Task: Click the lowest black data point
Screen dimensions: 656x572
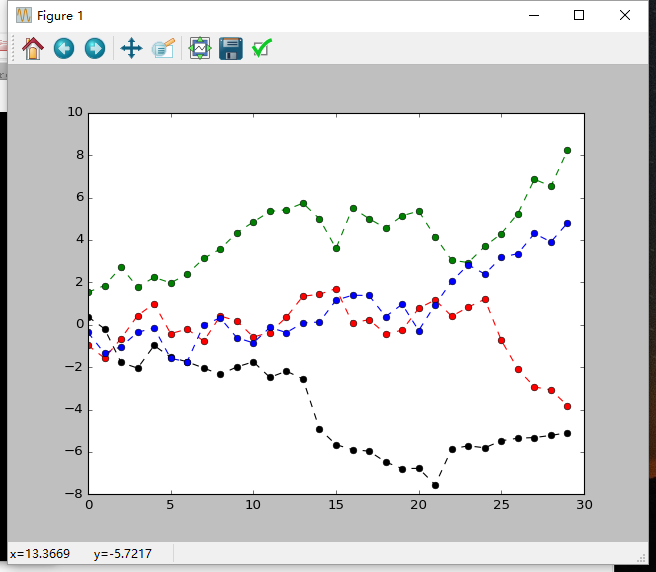Action: point(435,485)
